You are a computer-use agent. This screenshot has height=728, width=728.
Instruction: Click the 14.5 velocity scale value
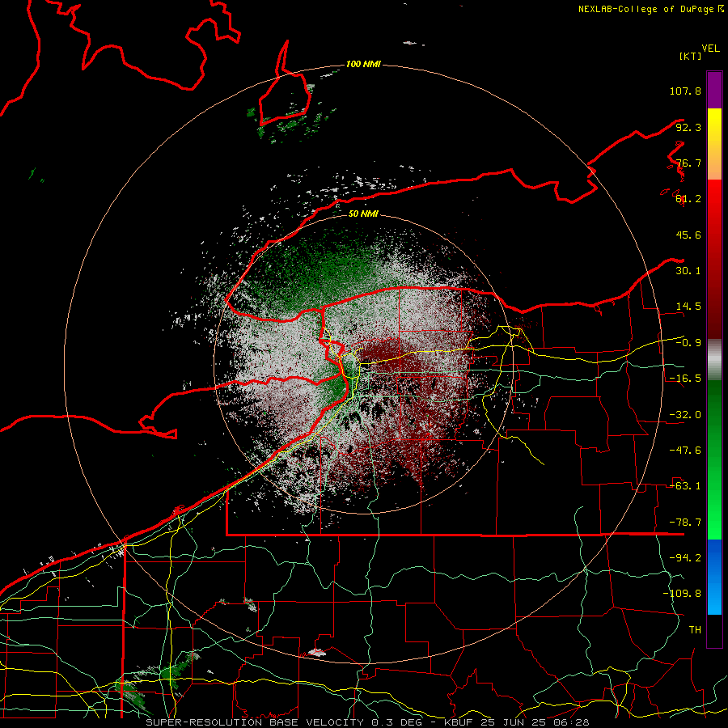pyautogui.click(x=688, y=307)
